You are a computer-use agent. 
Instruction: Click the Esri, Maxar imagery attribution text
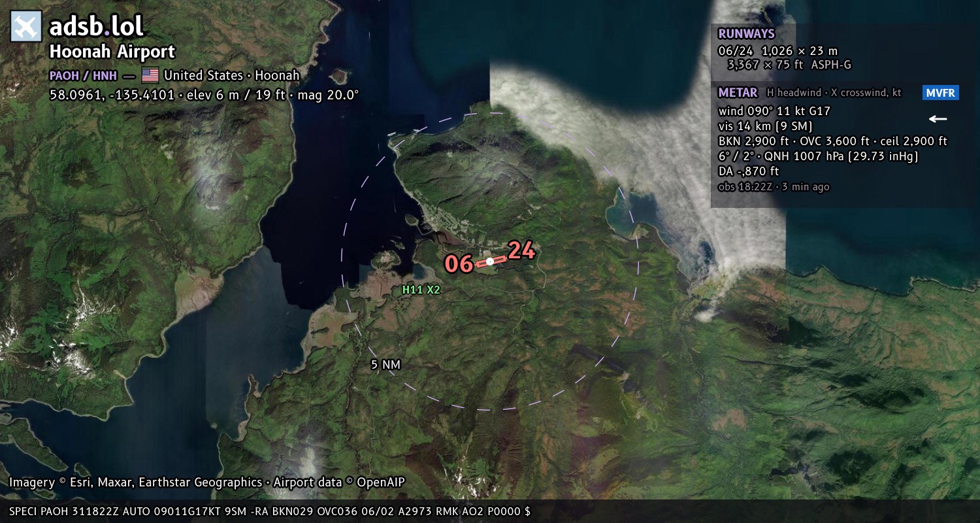tap(207, 482)
